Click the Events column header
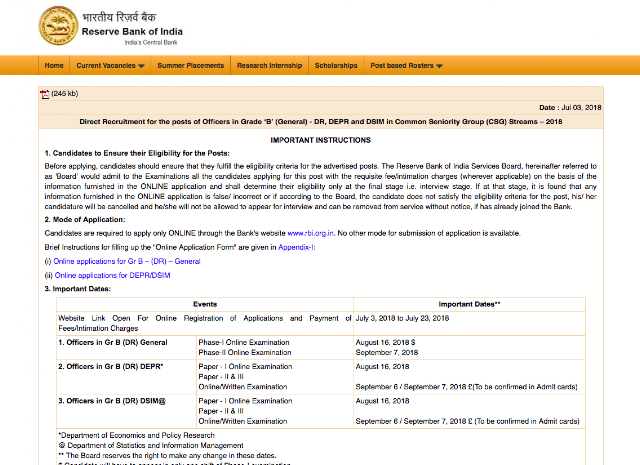Viewport: 640px width, 465px height. 205,304
